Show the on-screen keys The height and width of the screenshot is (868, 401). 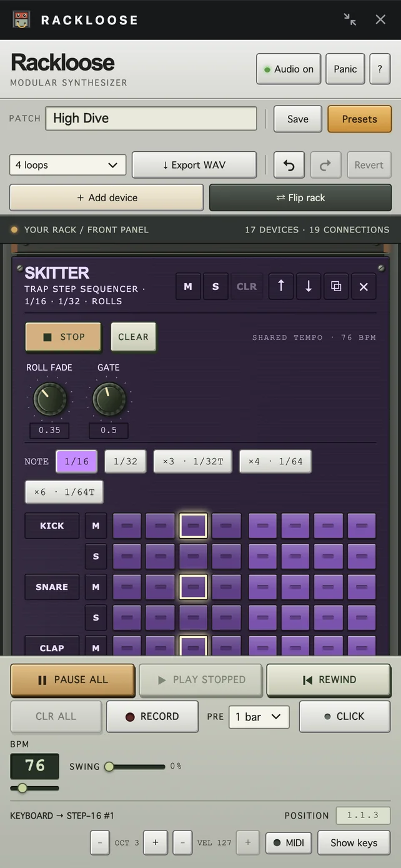tap(354, 842)
